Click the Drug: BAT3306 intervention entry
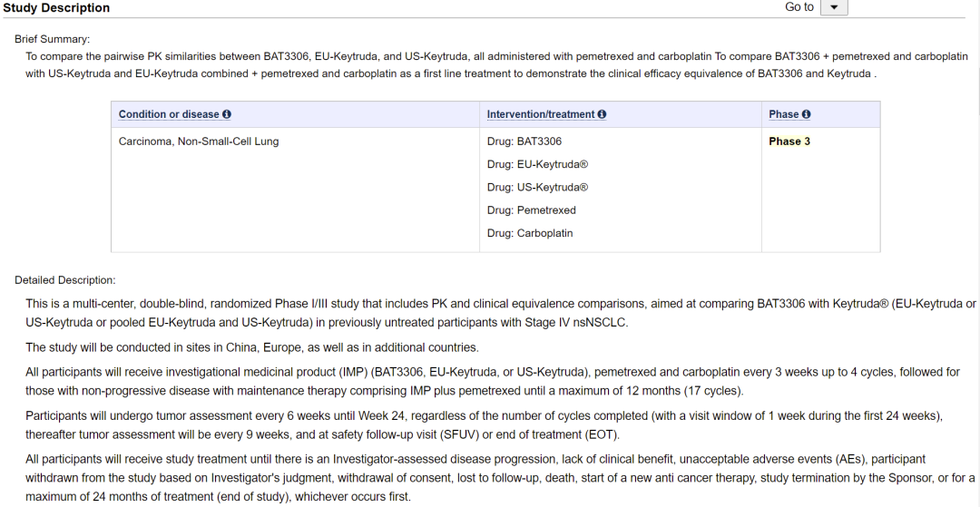980x507 pixels. coord(524,141)
